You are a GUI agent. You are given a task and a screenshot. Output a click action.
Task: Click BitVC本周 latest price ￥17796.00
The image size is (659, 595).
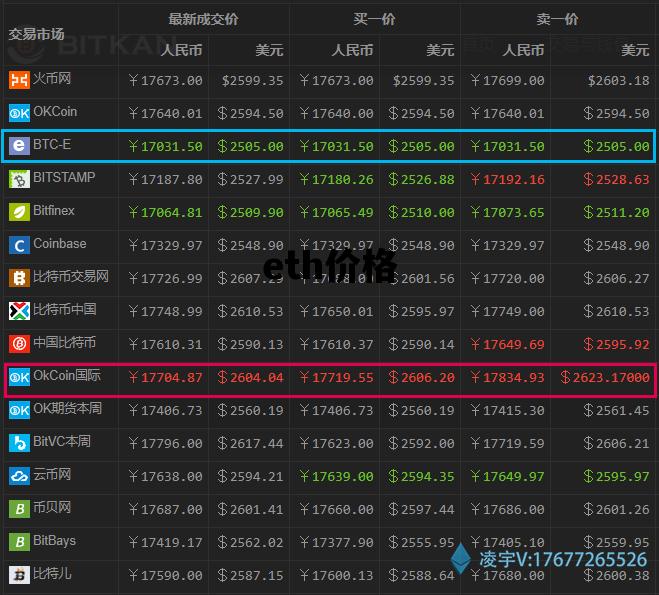[166, 443]
